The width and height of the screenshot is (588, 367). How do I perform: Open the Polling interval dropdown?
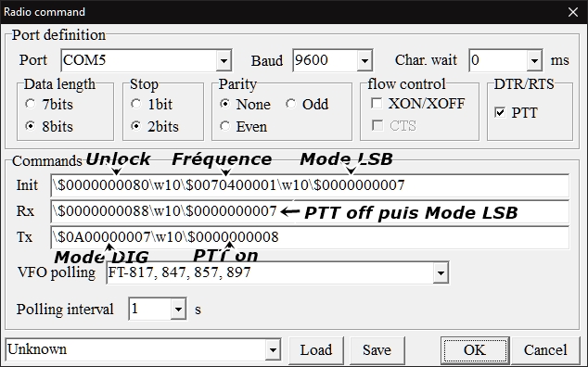(178, 310)
